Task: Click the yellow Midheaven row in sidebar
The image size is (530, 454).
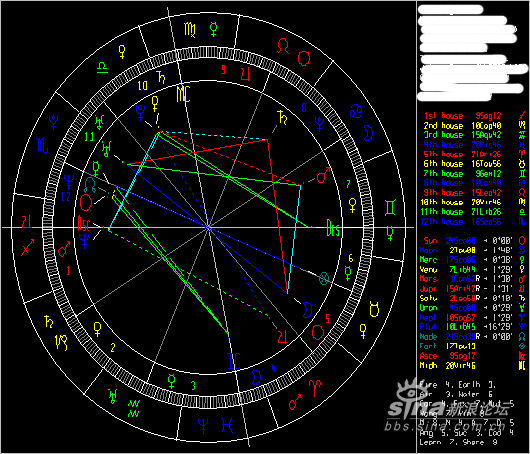Action: tap(472, 365)
